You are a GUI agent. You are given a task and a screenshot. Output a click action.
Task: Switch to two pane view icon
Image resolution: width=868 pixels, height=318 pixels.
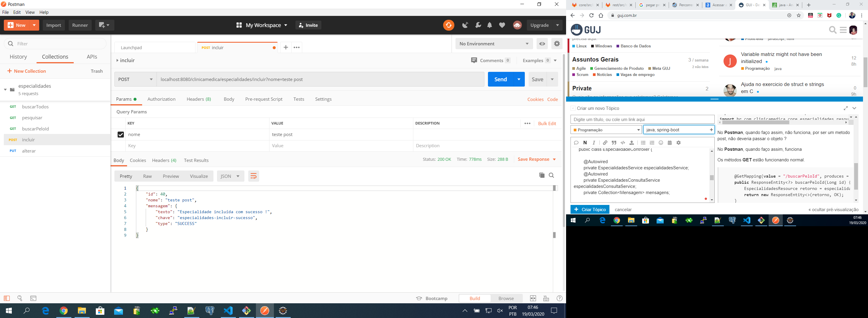[533, 299]
